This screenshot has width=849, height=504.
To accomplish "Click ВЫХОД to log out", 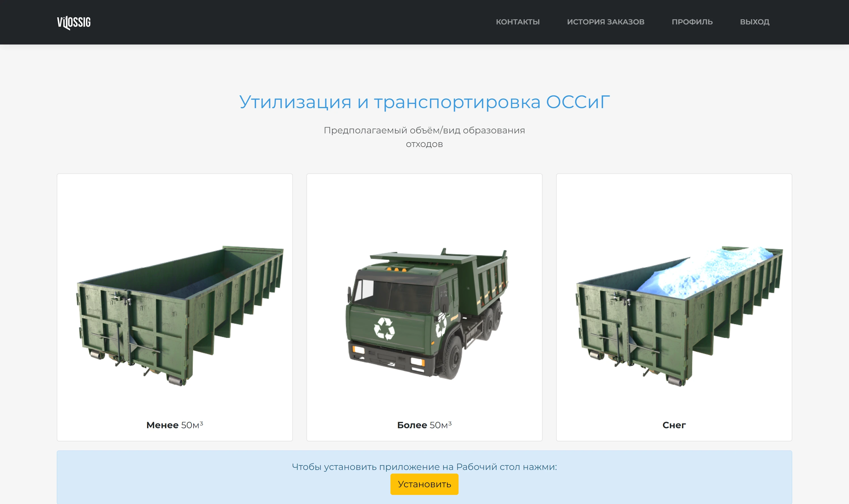I will click(755, 22).
